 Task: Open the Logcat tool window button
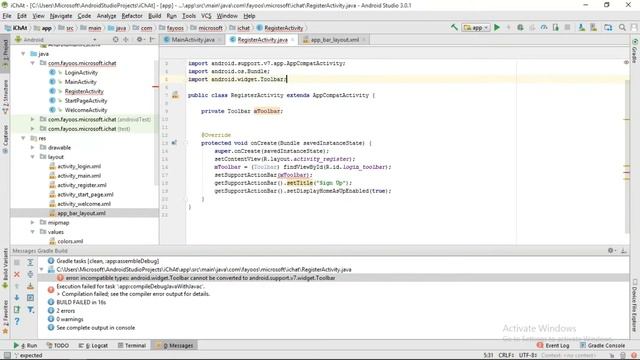[93, 345]
